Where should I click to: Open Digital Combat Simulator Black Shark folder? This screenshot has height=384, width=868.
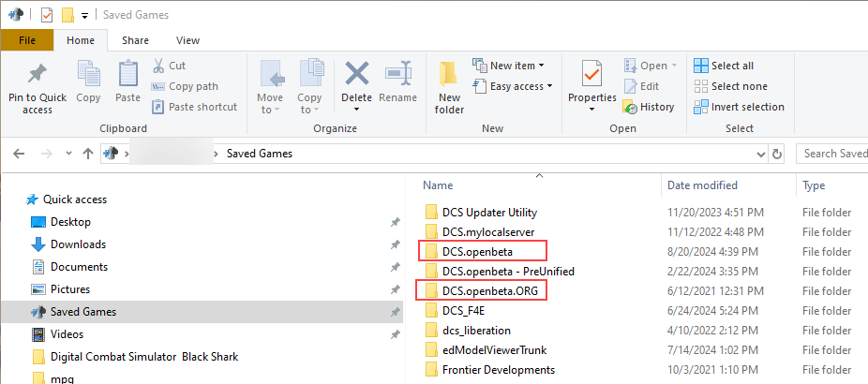(x=136, y=357)
